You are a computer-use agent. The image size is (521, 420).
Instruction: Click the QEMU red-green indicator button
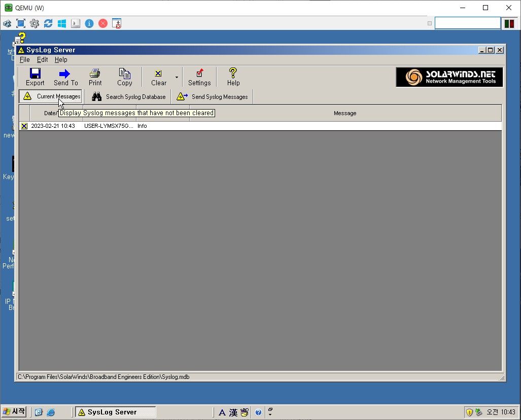point(509,24)
